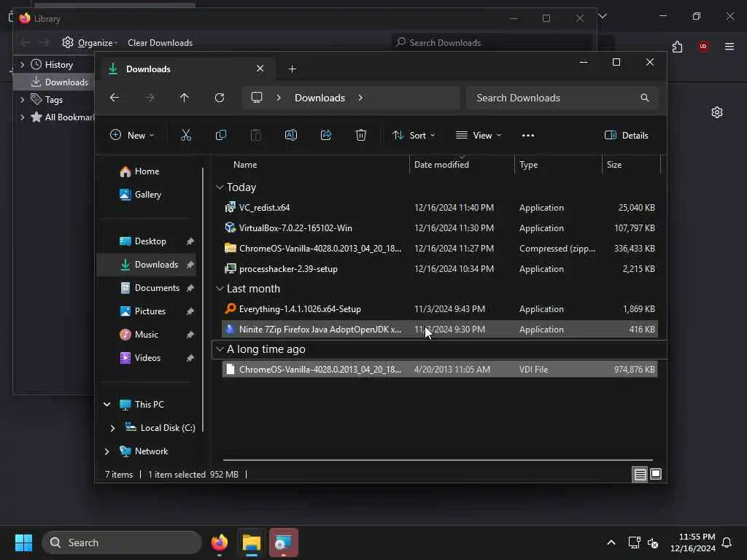Open the View dropdown menu
Viewport: 747px width, 560px height.
[x=479, y=135]
